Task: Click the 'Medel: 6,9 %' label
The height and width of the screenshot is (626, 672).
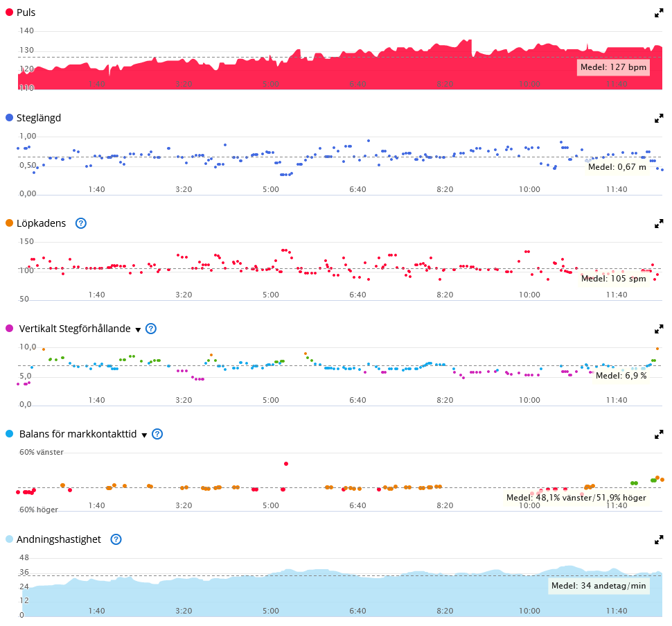Action: [621, 376]
